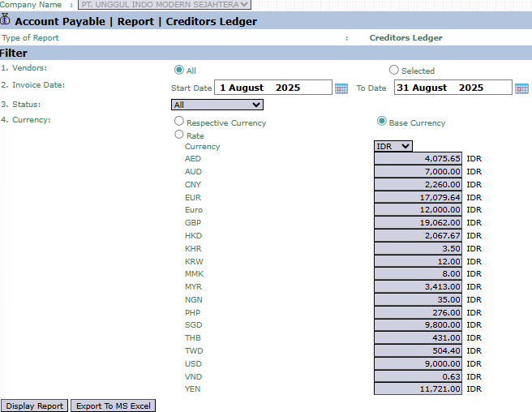Expand the Status dropdown showing All
Viewport: 532px width, 412px height.
click(x=217, y=105)
